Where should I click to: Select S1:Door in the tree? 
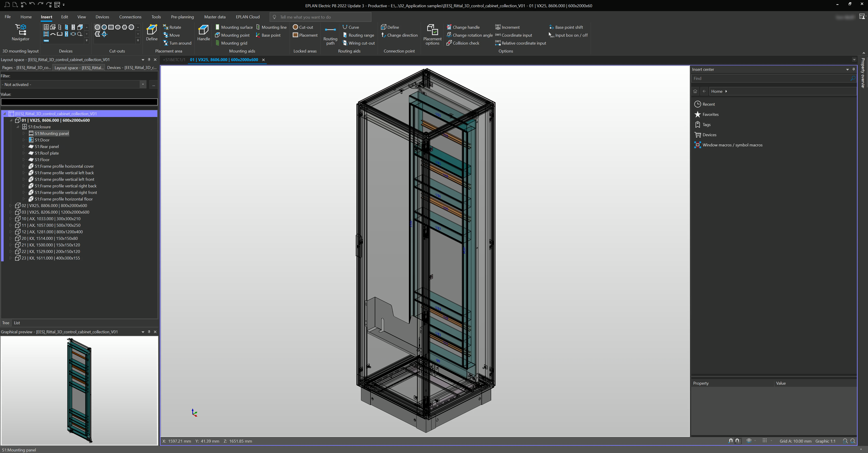42,140
